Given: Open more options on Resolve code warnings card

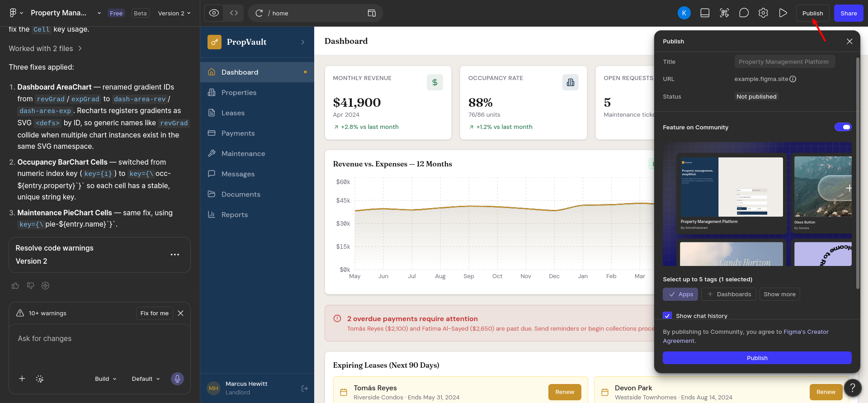Looking at the screenshot, I should coord(175,255).
